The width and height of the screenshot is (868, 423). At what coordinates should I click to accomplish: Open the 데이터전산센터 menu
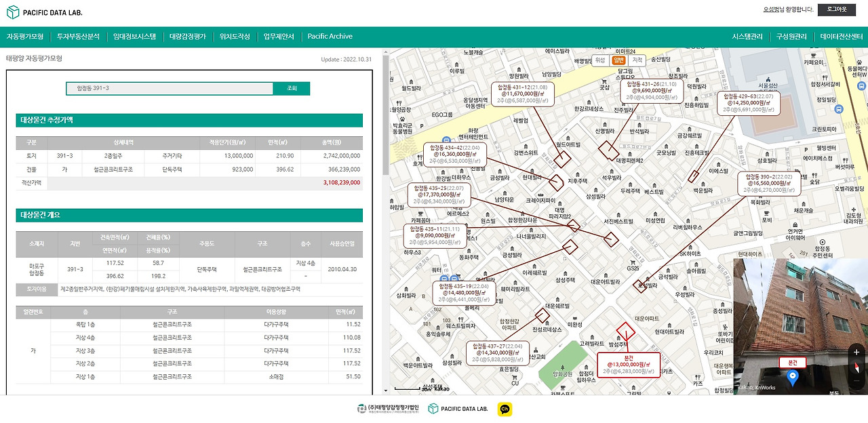[842, 37]
